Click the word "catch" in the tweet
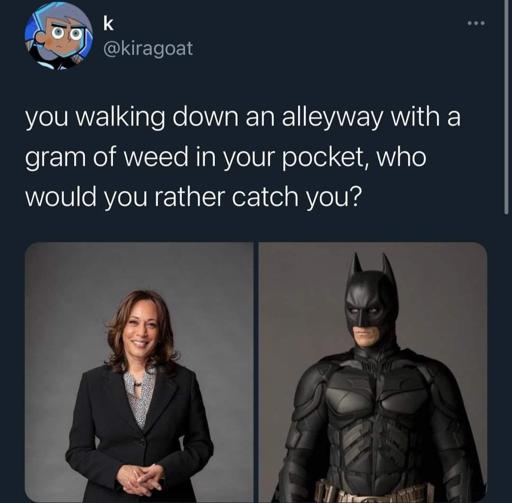The width and height of the screenshot is (512, 503). click(265, 197)
